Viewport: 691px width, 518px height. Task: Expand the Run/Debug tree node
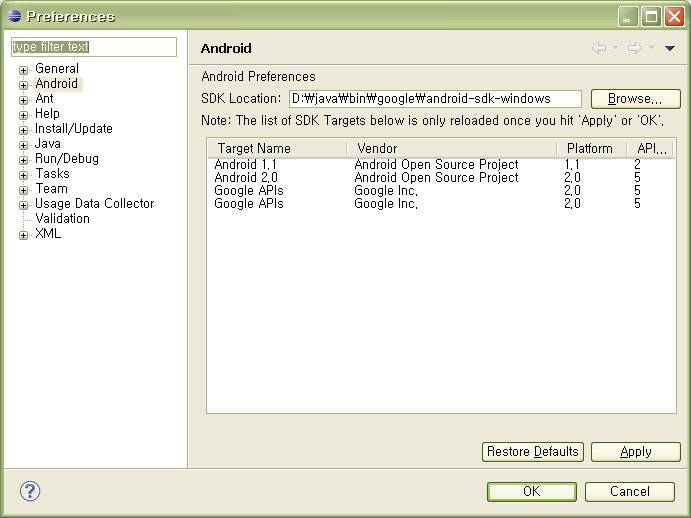click(x=23, y=160)
